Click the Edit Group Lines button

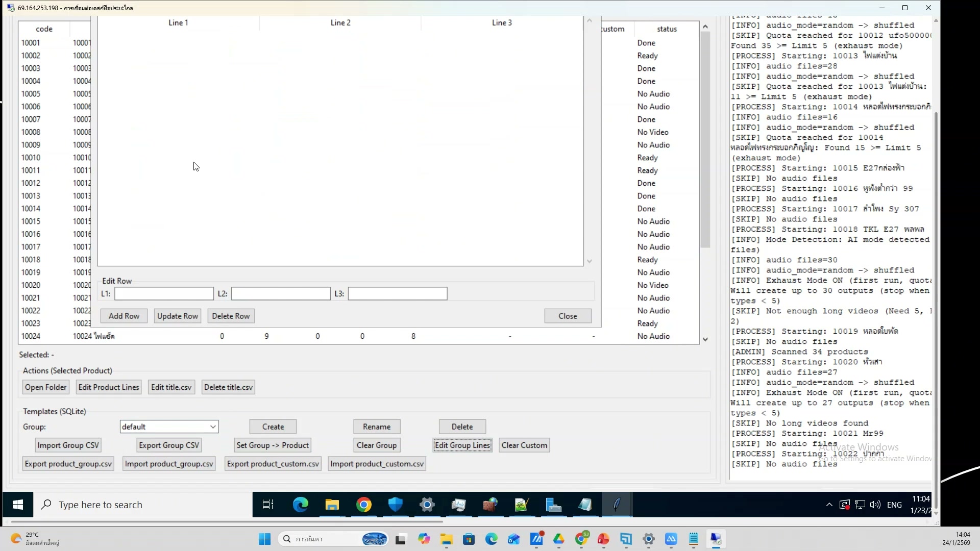click(462, 445)
